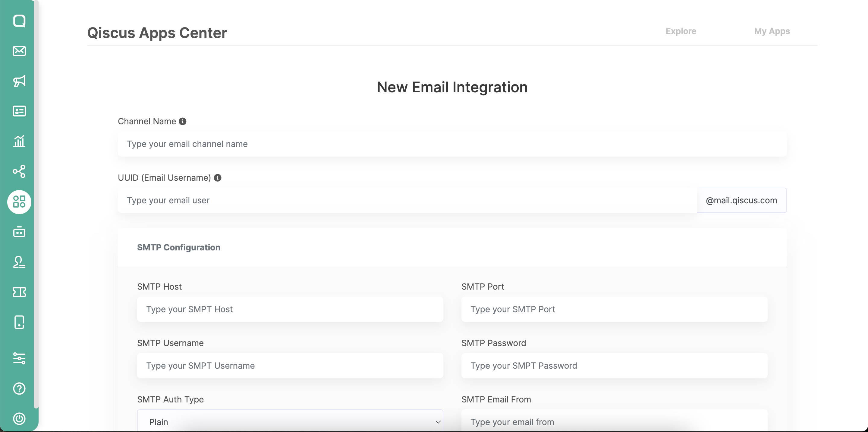868x432 pixels.
Task: Focus the UUID email user field
Action: click(407, 200)
